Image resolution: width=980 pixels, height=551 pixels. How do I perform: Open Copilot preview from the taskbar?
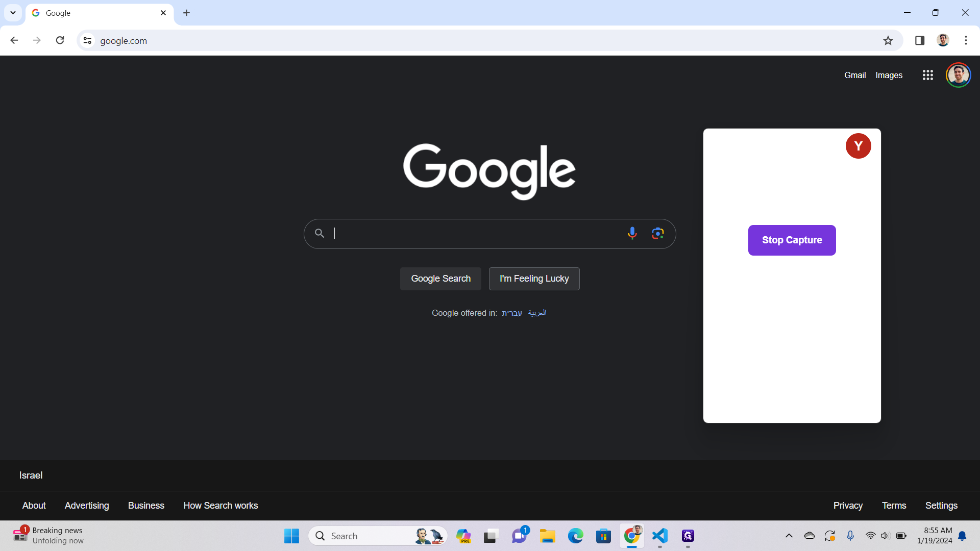(463, 536)
